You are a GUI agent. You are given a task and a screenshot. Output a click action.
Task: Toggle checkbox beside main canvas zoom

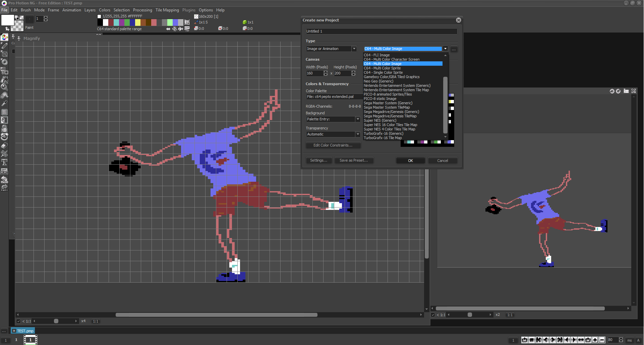pyautogui.click(x=19, y=321)
